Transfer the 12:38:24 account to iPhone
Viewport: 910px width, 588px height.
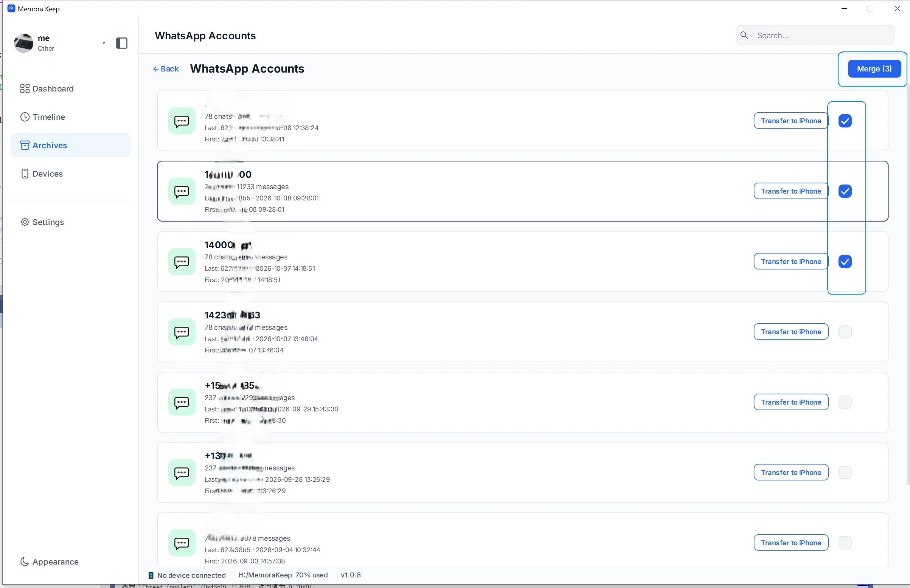pos(790,121)
